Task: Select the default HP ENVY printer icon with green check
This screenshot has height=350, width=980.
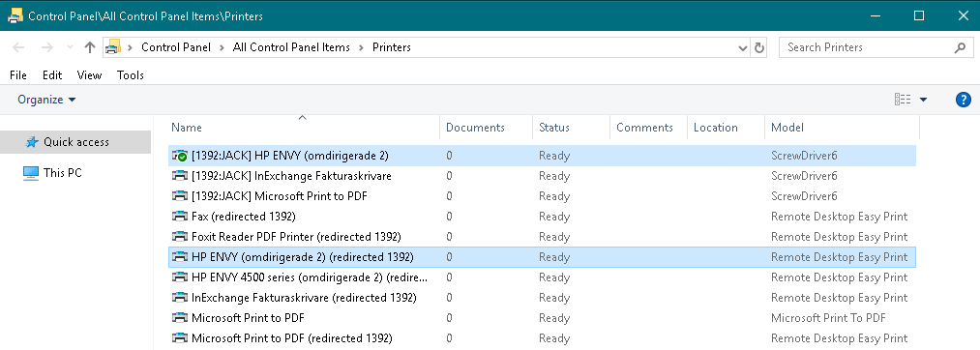Action: pyautogui.click(x=179, y=156)
